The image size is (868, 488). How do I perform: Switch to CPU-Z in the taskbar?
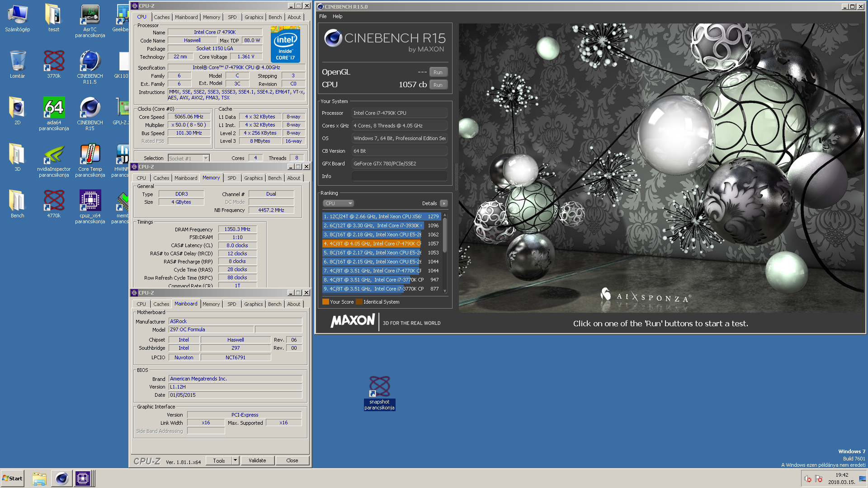click(x=83, y=479)
